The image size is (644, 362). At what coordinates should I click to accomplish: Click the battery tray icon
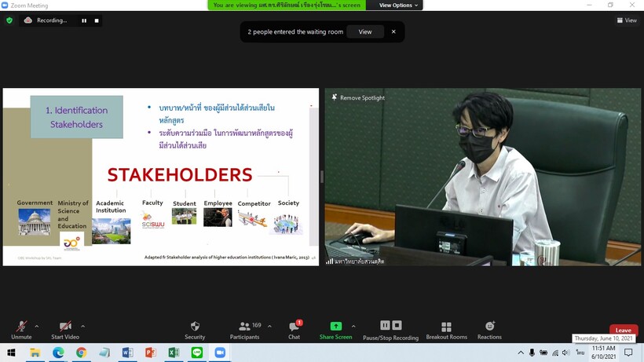click(543, 353)
